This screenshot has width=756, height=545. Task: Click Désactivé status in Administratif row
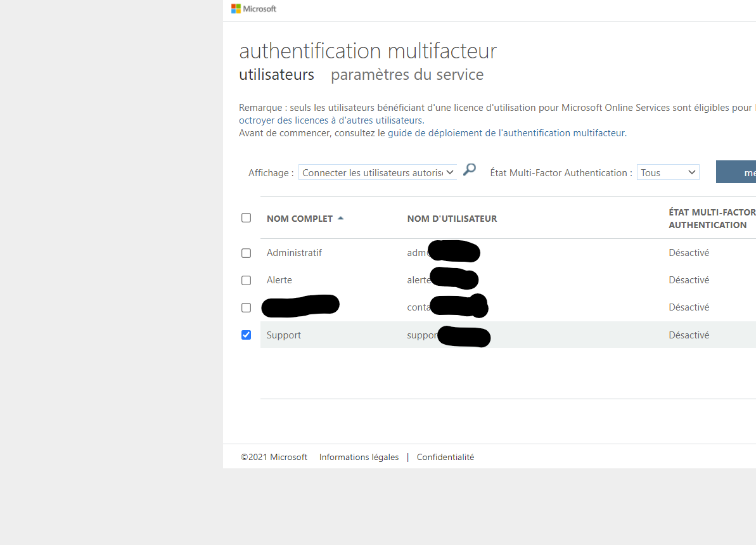tap(689, 253)
